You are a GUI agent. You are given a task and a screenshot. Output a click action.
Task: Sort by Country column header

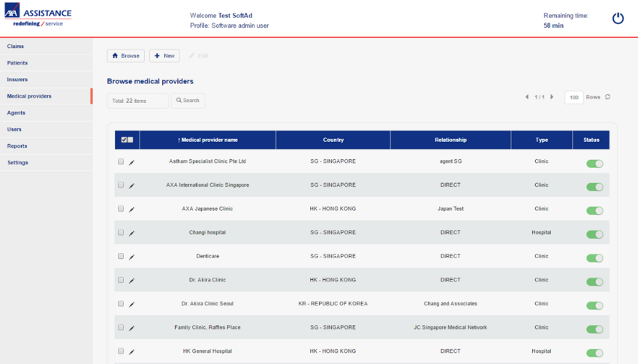[333, 140]
